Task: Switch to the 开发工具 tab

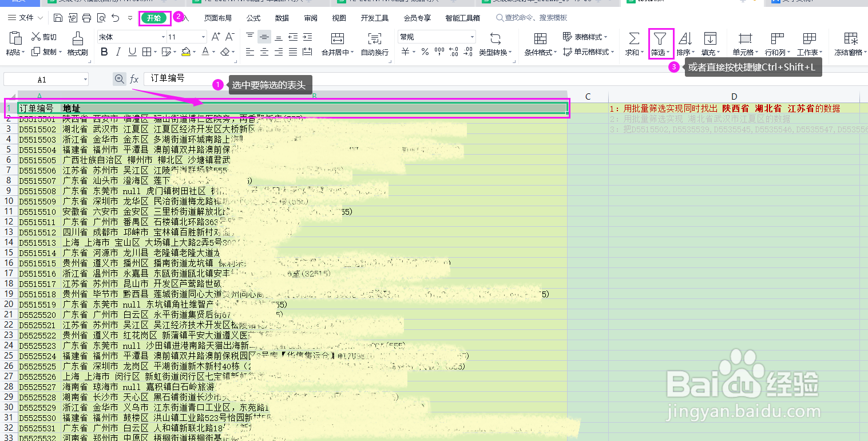Action: (x=375, y=18)
